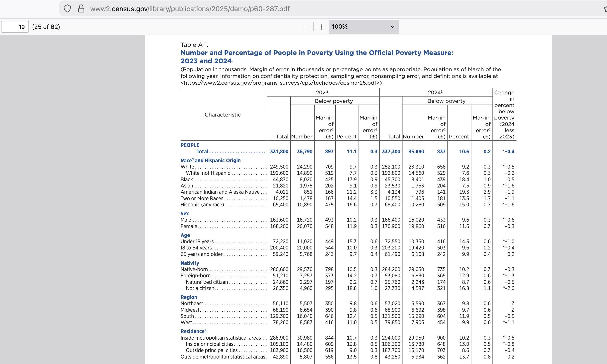607x364 pixels.
Task: Click the tracking protection shield icon
Action: (x=67, y=9)
